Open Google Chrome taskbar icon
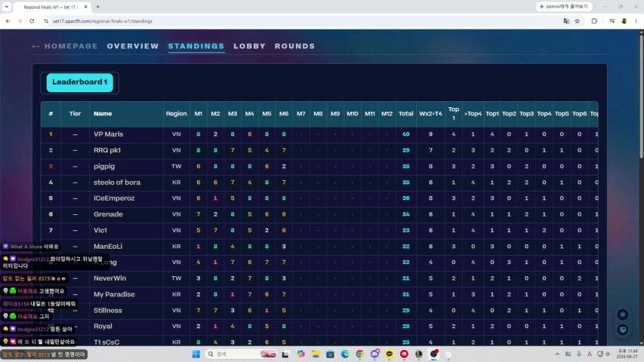Image resolution: width=644 pixels, height=362 pixels. coord(360,354)
